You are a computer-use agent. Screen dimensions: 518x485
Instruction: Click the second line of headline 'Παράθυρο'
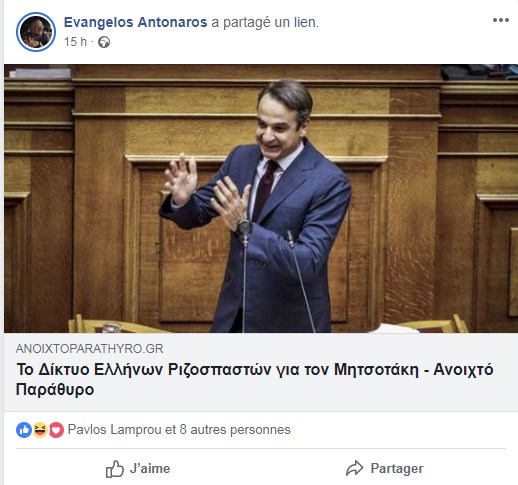(x=55, y=389)
